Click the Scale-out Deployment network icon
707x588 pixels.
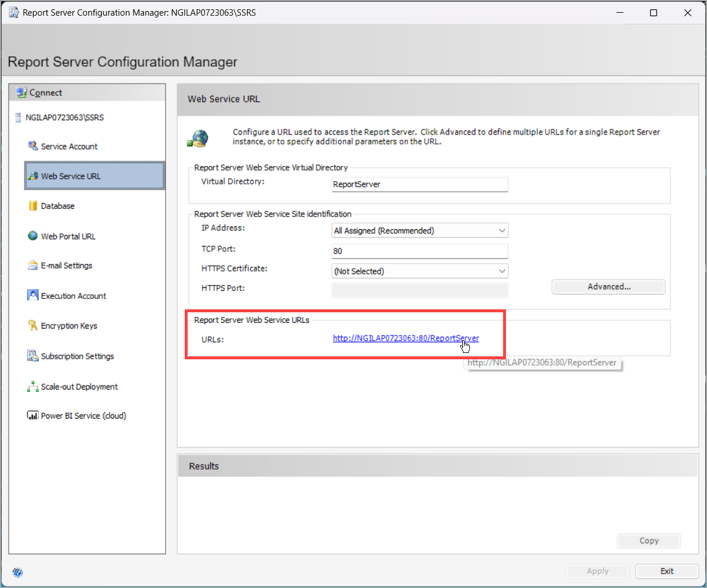click(x=33, y=387)
